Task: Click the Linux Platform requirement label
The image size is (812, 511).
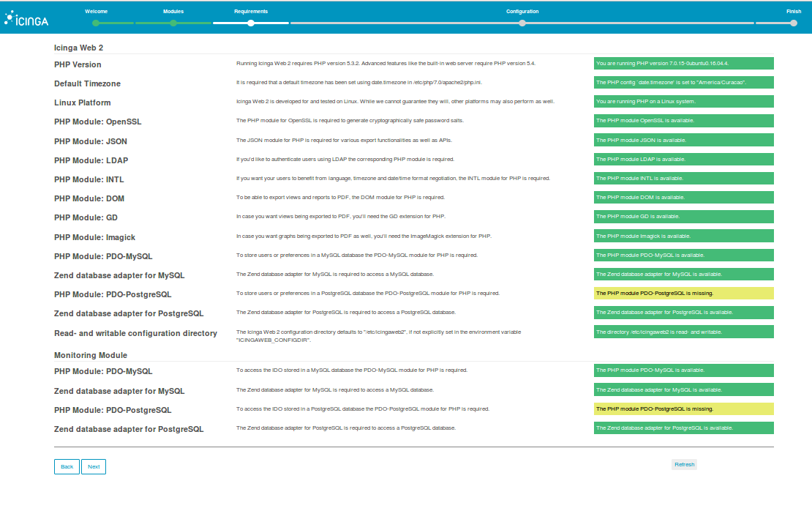Action: coord(83,102)
